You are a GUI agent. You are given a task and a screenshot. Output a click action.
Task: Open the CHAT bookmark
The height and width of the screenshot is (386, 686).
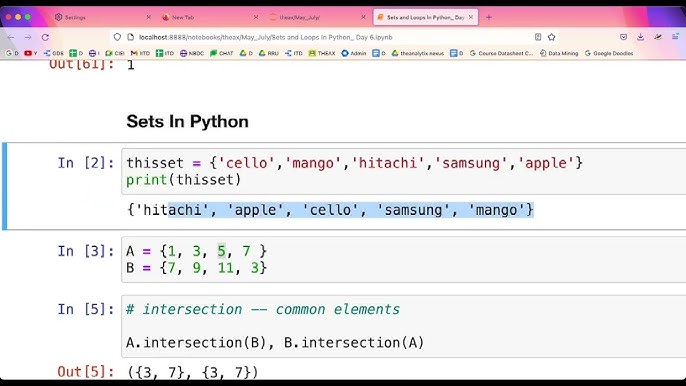(221, 53)
